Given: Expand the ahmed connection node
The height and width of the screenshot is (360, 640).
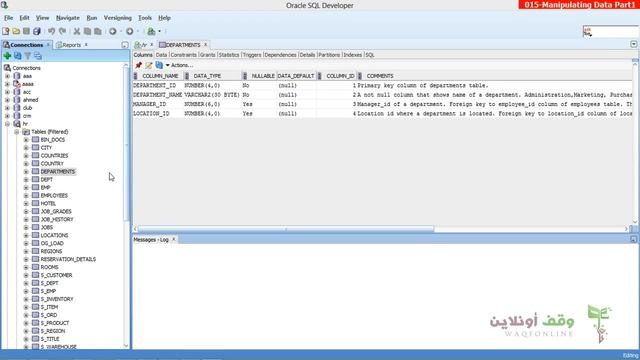Looking at the screenshot, I should [7, 100].
